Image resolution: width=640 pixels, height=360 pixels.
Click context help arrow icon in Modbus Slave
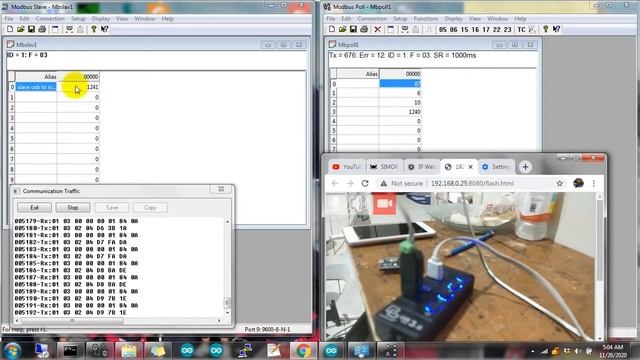[104, 29]
